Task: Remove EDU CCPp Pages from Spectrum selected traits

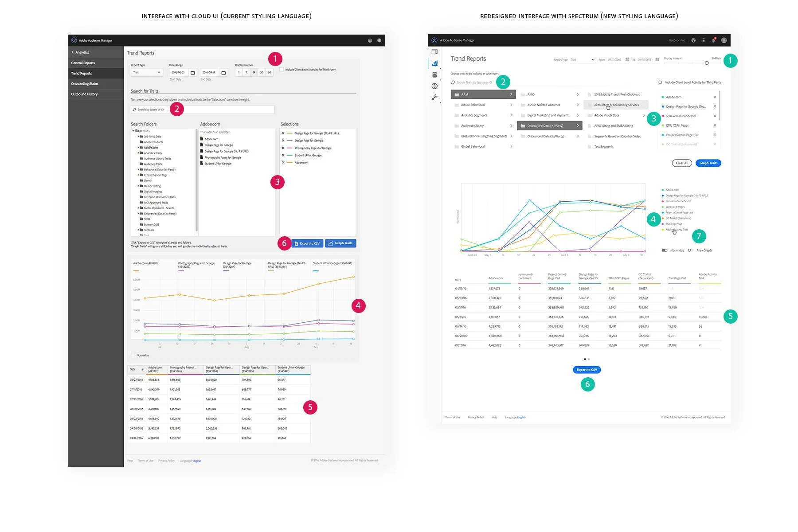Action: tap(715, 125)
